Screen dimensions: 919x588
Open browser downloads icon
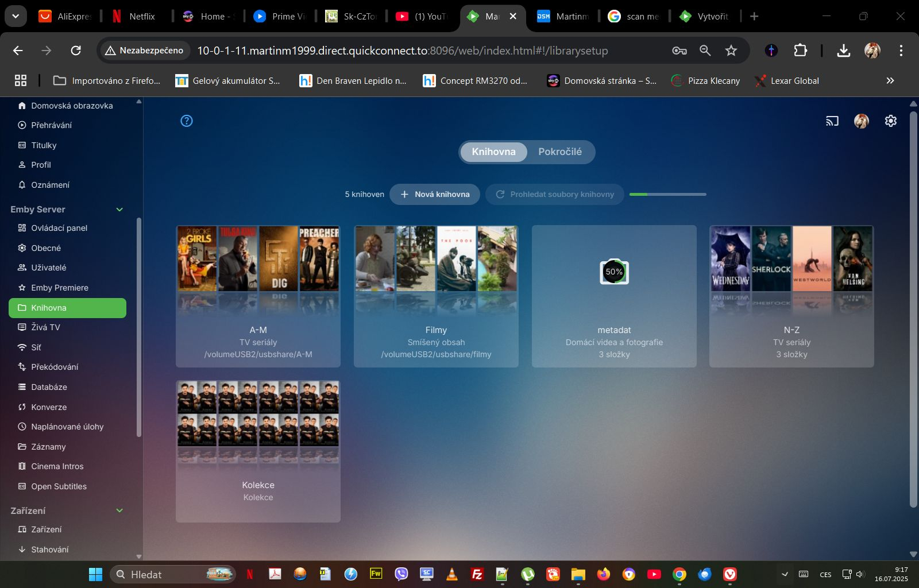click(x=844, y=51)
